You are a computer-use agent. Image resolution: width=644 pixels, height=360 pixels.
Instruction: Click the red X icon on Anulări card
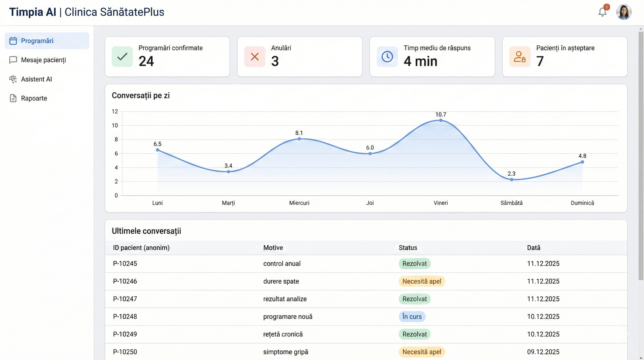255,57
